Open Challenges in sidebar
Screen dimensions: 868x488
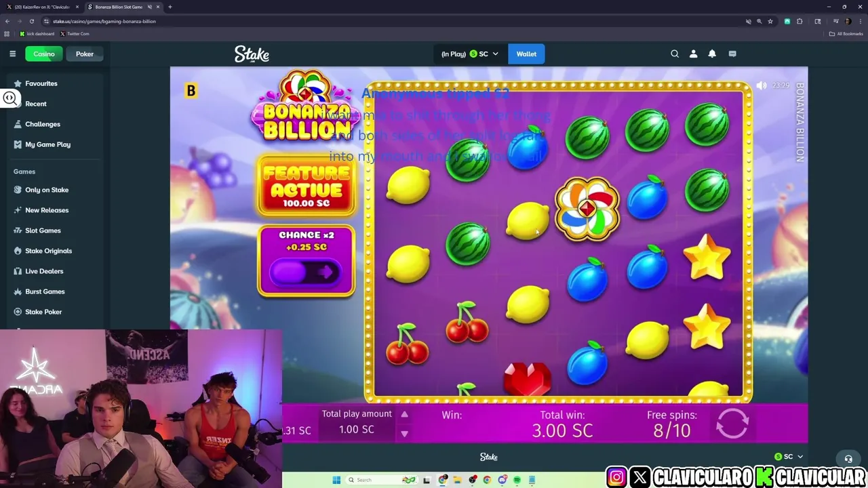point(43,124)
